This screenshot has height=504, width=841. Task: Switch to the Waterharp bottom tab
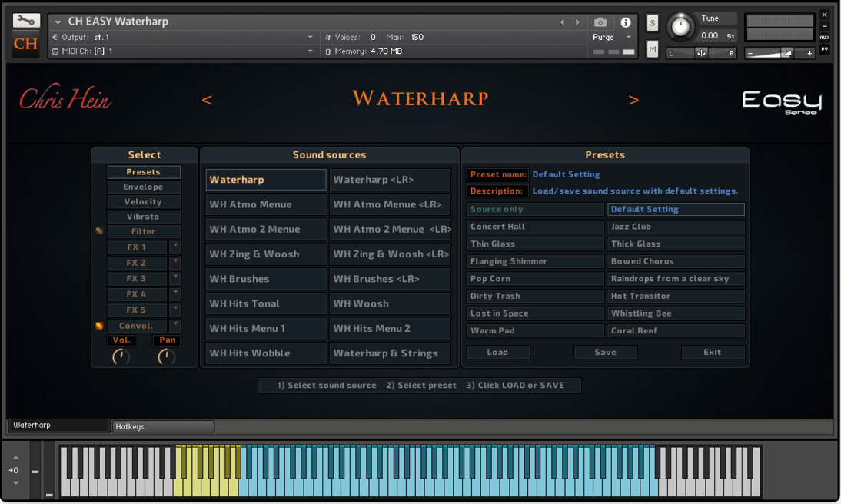coord(58,425)
